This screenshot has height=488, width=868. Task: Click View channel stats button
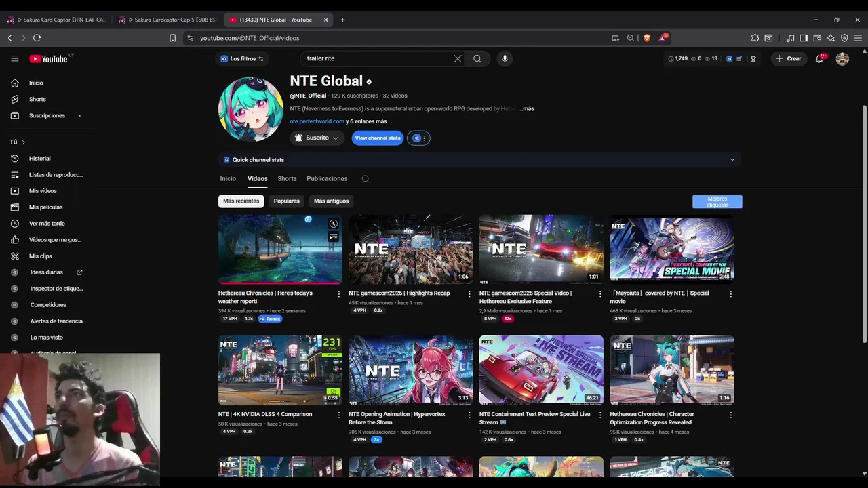(378, 138)
